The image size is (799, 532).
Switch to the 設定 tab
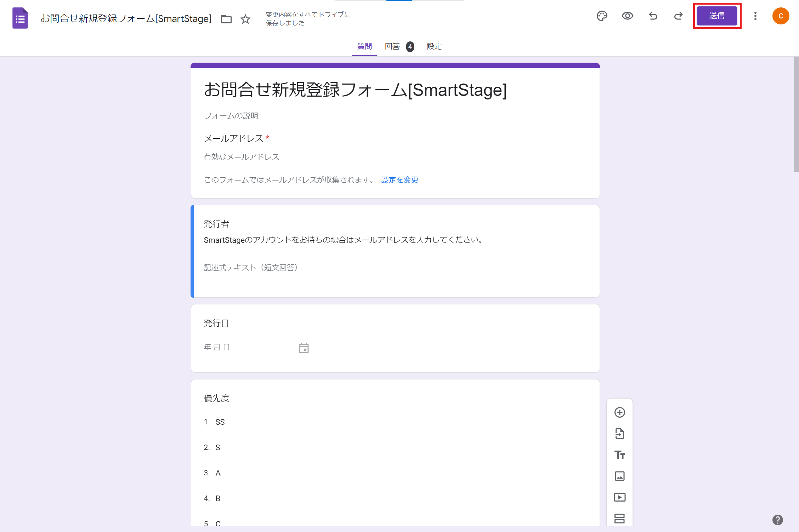(x=434, y=46)
